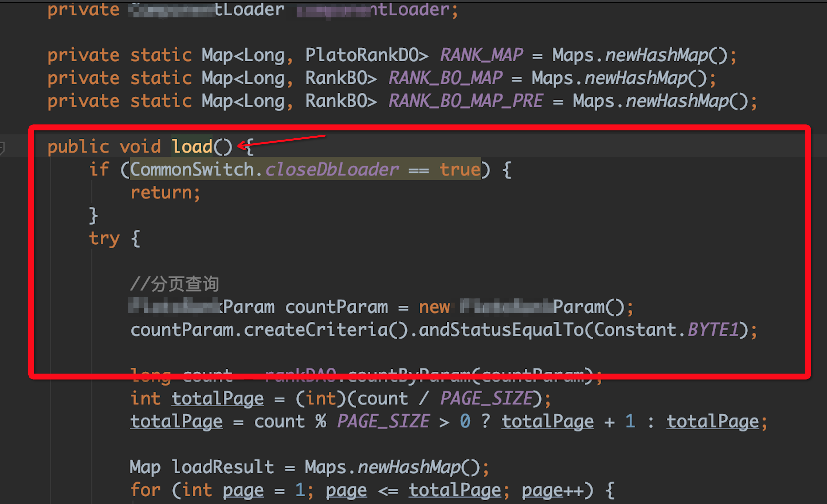Click the try keyword
This screenshot has height=504, width=827.
pos(104,239)
